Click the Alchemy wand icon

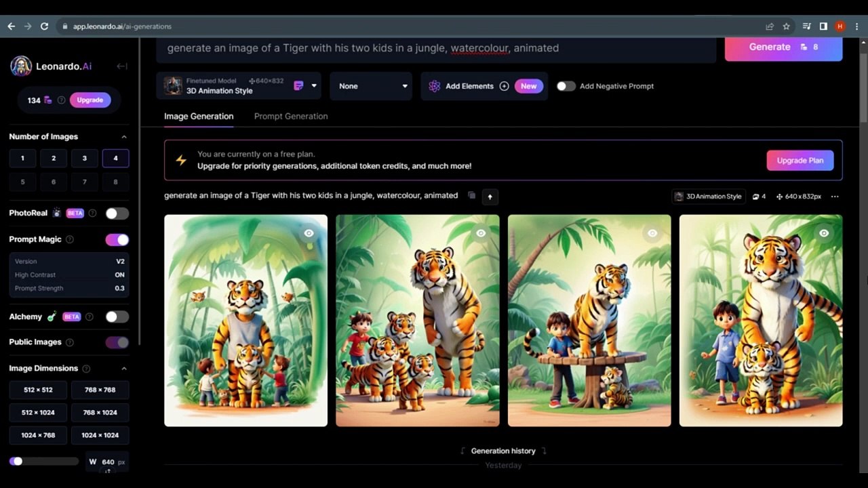pos(52,317)
